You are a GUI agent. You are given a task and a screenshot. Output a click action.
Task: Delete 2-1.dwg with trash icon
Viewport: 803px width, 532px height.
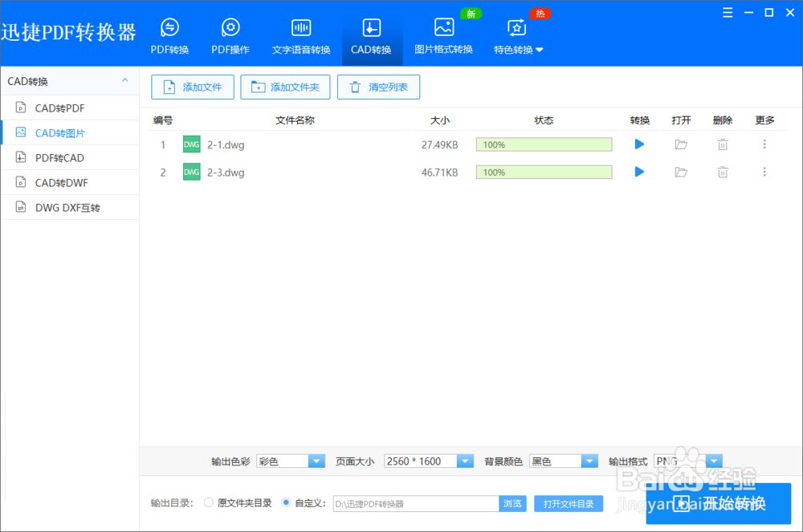tap(723, 144)
